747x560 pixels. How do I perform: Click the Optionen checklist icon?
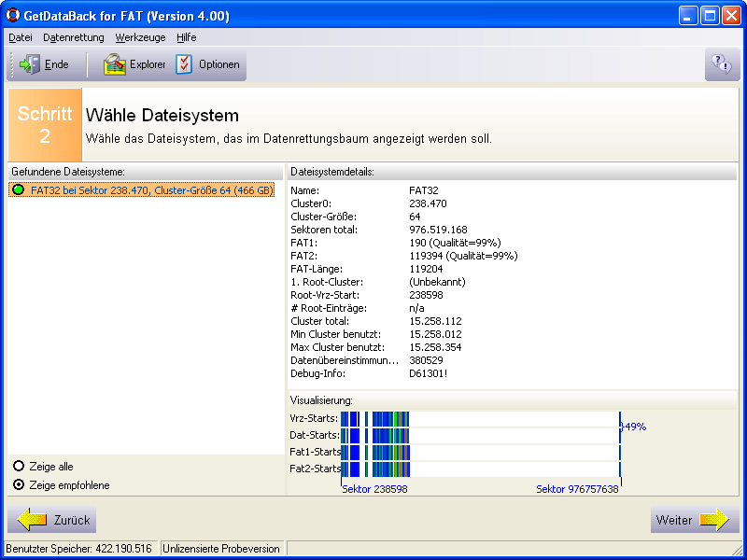coord(184,64)
